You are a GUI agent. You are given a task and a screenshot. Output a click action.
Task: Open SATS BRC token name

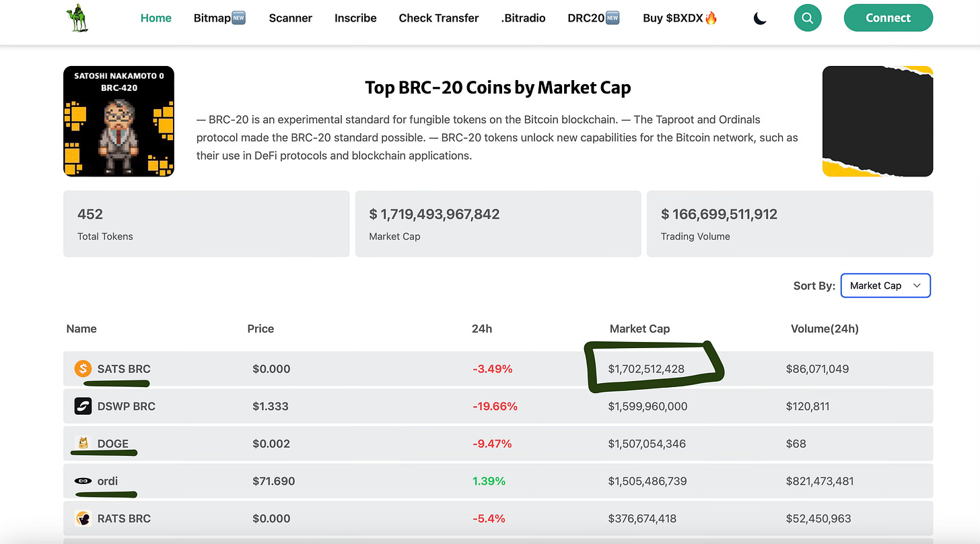pos(124,369)
